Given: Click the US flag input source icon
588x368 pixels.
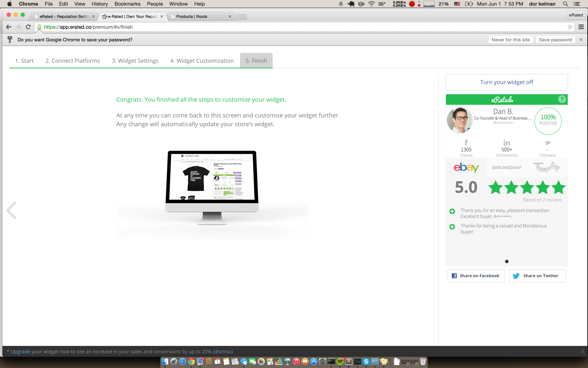Looking at the screenshot, I should (457, 4).
